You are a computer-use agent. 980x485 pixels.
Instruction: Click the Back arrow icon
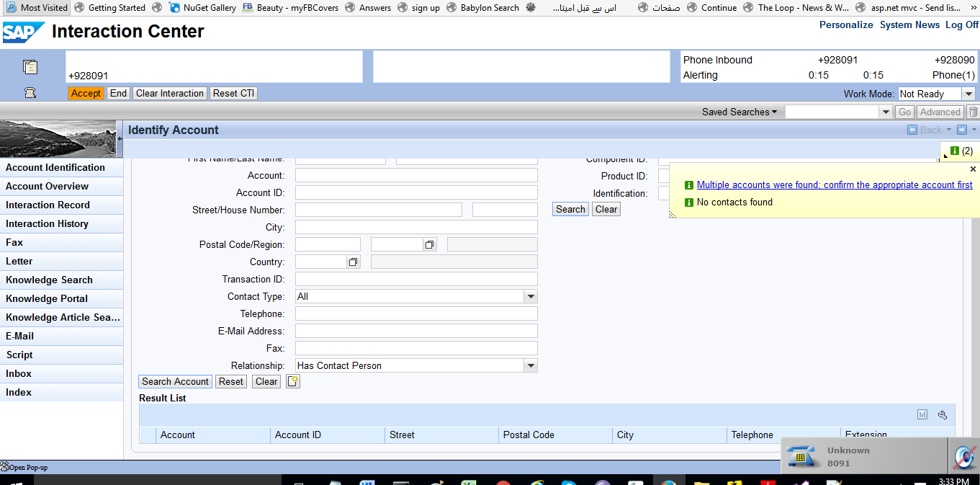[912, 130]
